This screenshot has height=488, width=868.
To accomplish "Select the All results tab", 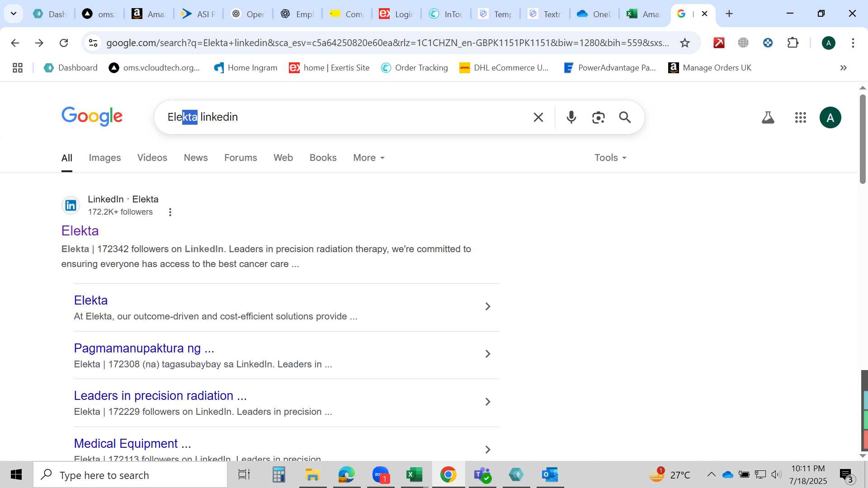I will coord(67,158).
